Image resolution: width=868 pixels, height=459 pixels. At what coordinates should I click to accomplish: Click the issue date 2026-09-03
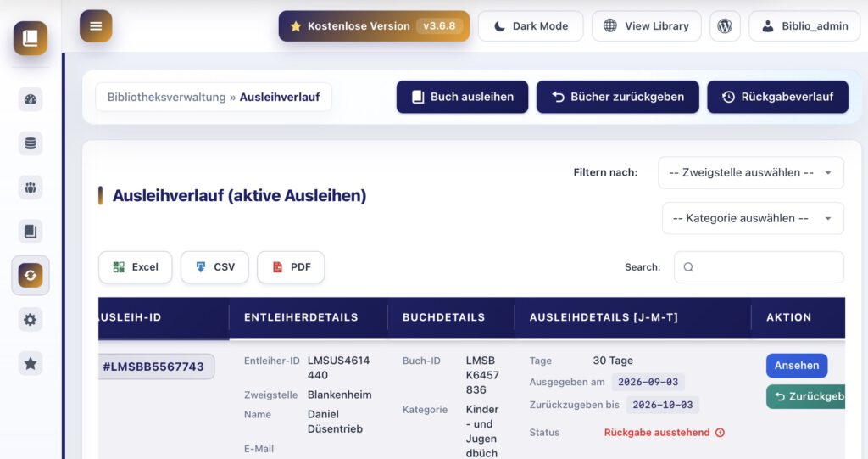pos(648,382)
